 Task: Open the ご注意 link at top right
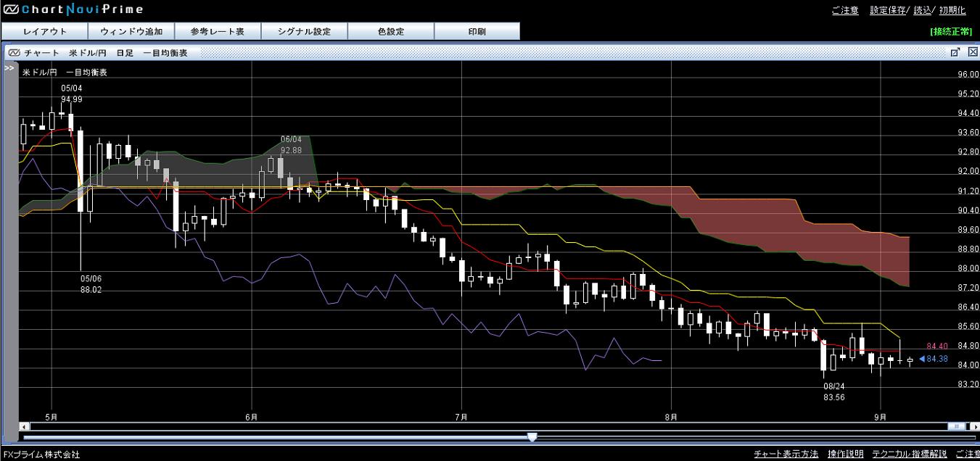pyautogui.click(x=845, y=10)
